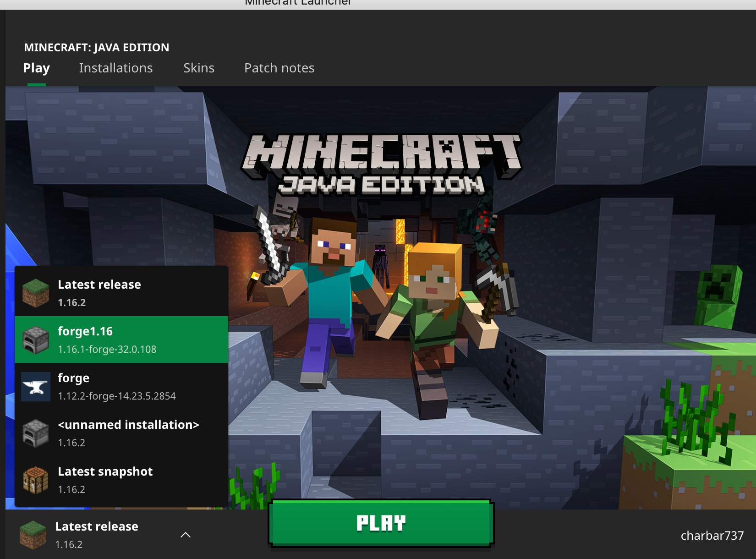Select the Latest release 1.16.2 list entry
This screenshot has width=756, height=559.
tap(121, 293)
